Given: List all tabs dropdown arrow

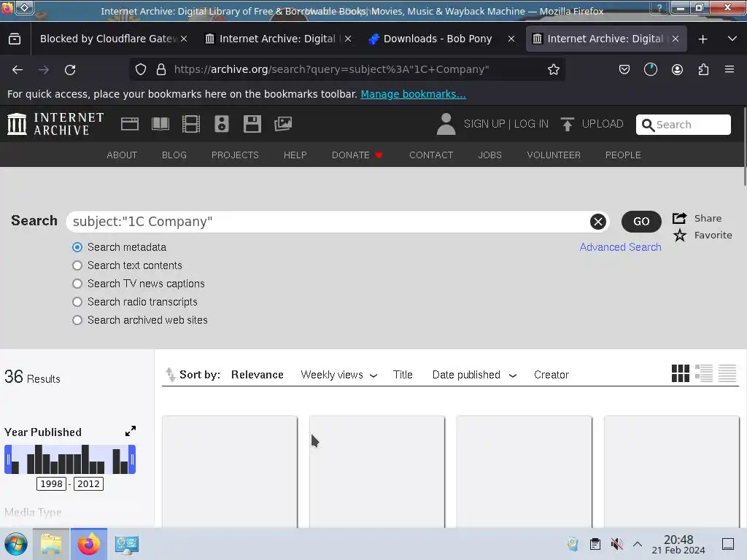Looking at the screenshot, I should [732, 39].
